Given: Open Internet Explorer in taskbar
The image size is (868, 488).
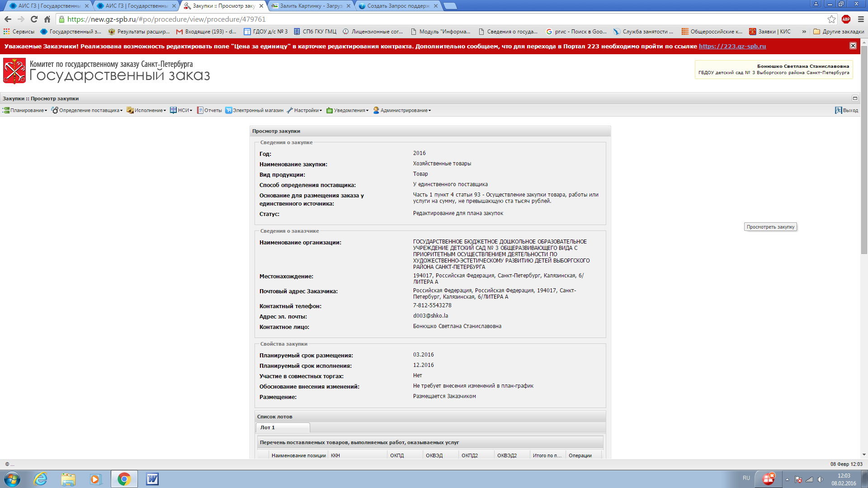Looking at the screenshot, I should point(40,479).
